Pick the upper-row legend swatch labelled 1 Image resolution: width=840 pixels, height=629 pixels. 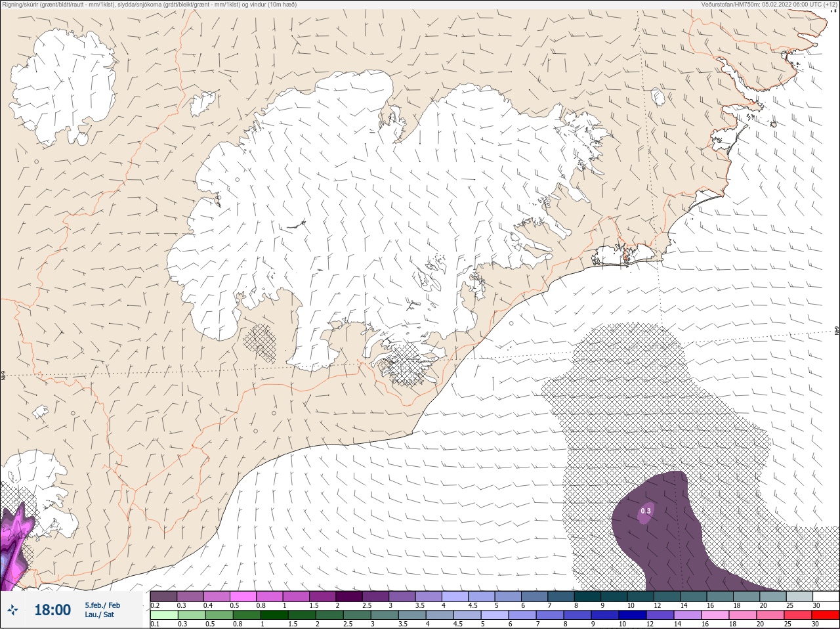pyautogui.click(x=296, y=597)
